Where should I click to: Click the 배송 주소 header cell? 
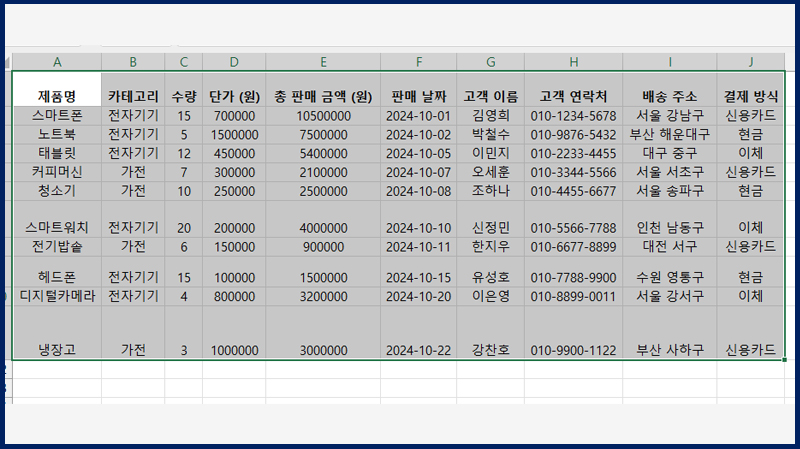[x=669, y=89]
